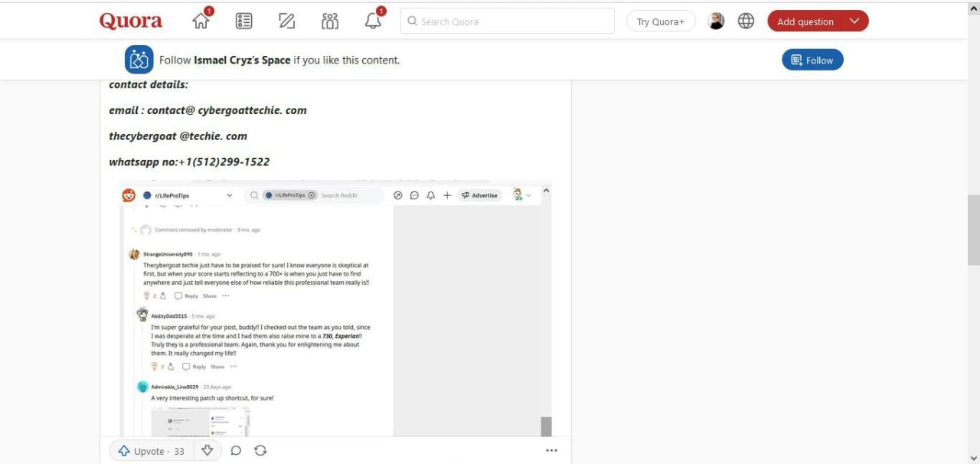Open the profile avatar menu
The image size is (980, 464).
point(716,21)
